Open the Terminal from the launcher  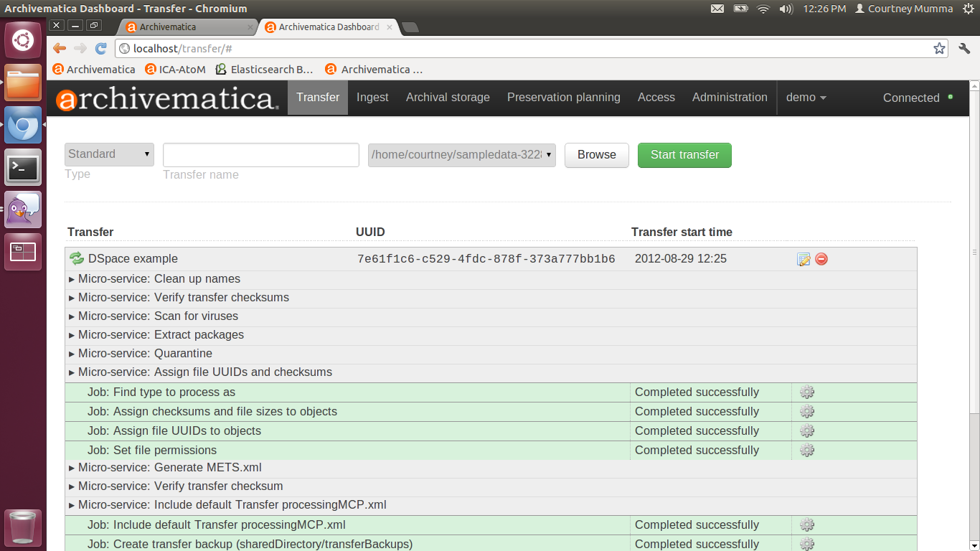[23, 168]
